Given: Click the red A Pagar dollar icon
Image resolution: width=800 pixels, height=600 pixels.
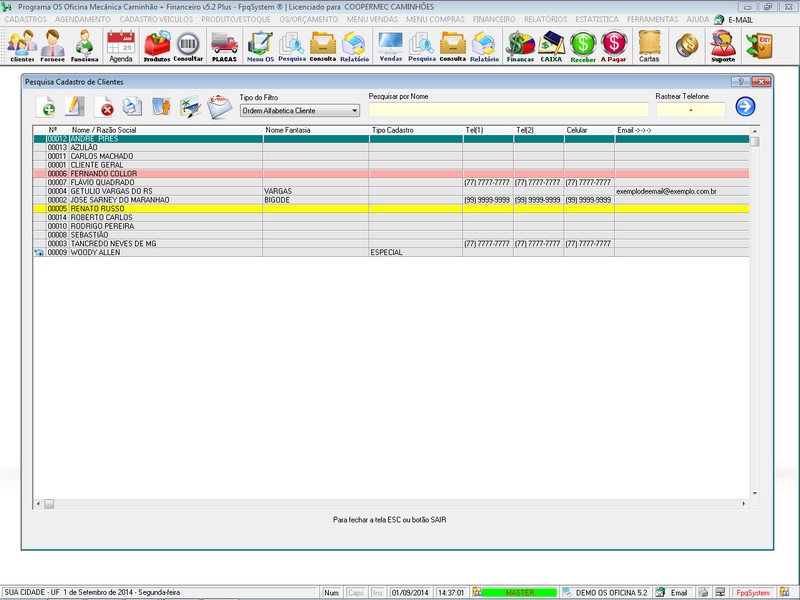Looking at the screenshot, I should click(x=614, y=46).
